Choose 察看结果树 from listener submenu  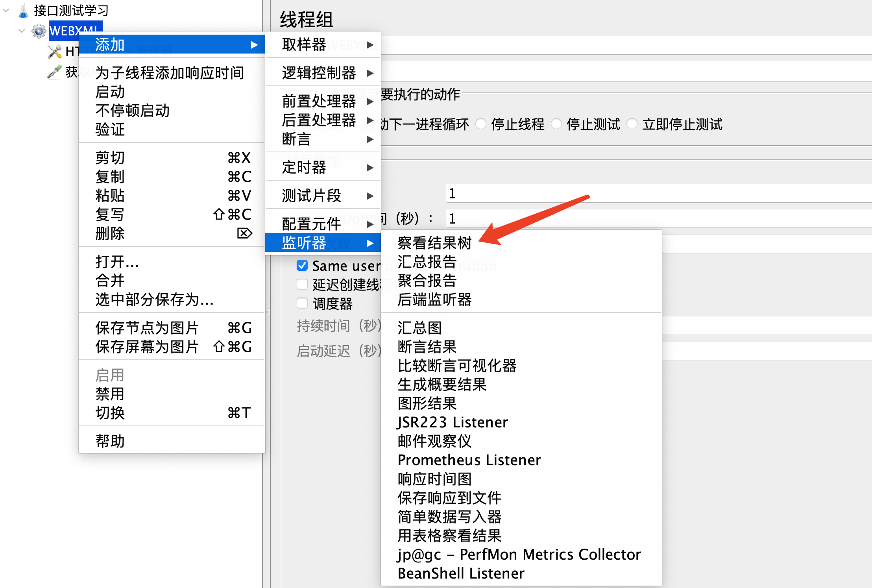click(x=434, y=243)
